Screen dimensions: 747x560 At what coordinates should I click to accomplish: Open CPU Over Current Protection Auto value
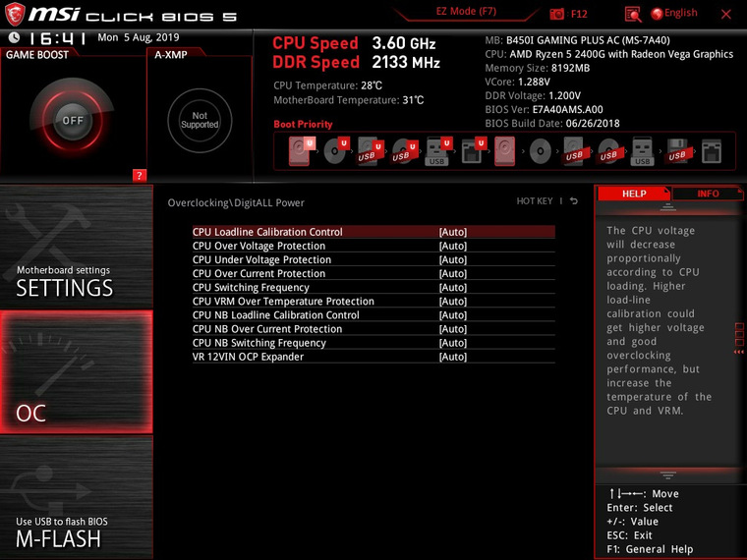[453, 273]
